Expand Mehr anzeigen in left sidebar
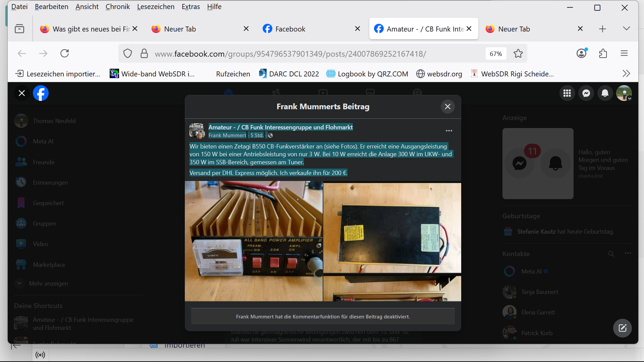This screenshot has height=362, width=644. 48,284
